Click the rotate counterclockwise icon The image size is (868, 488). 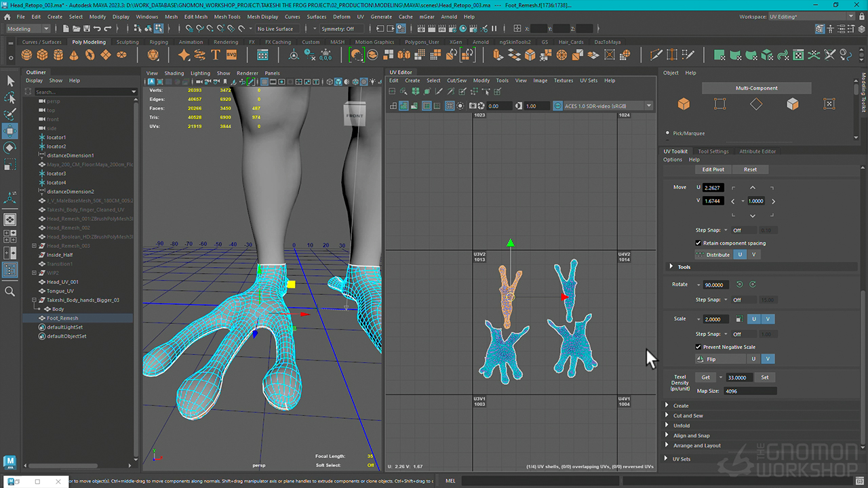739,285
